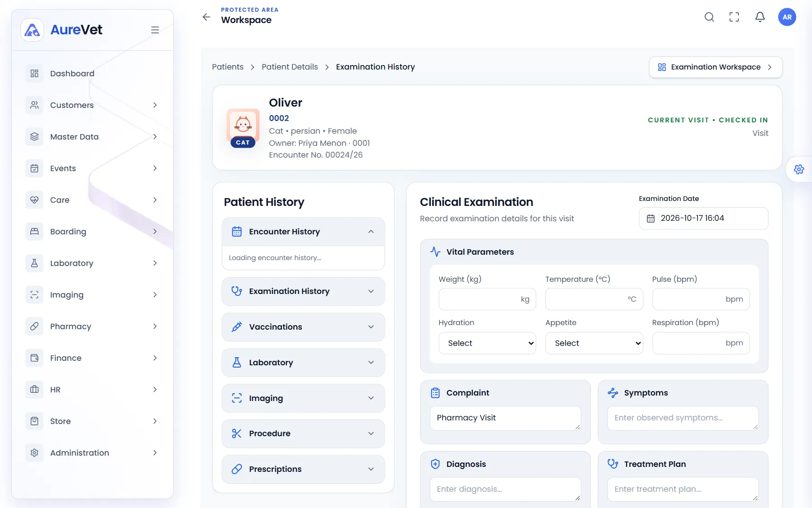Open Customers menu in sidebar

(92, 105)
